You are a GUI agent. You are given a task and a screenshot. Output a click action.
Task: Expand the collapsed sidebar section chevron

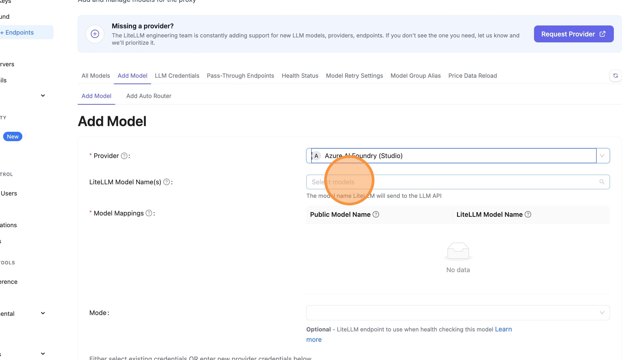[43, 95]
